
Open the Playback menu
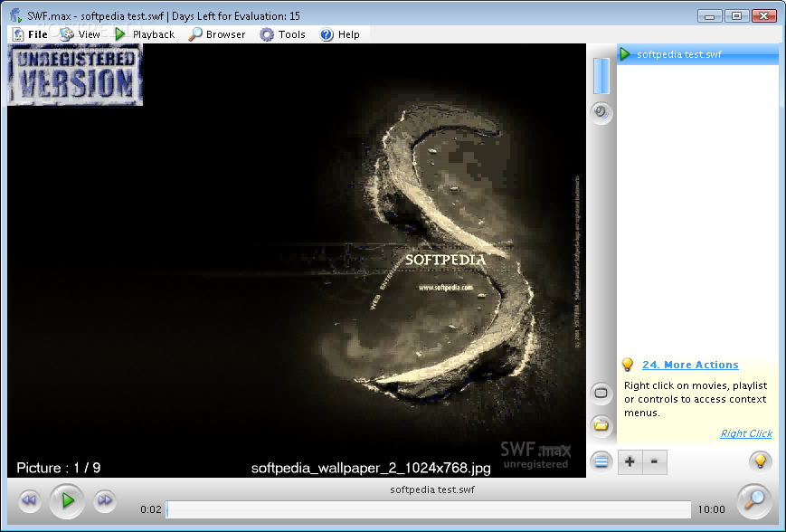[145, 34]
